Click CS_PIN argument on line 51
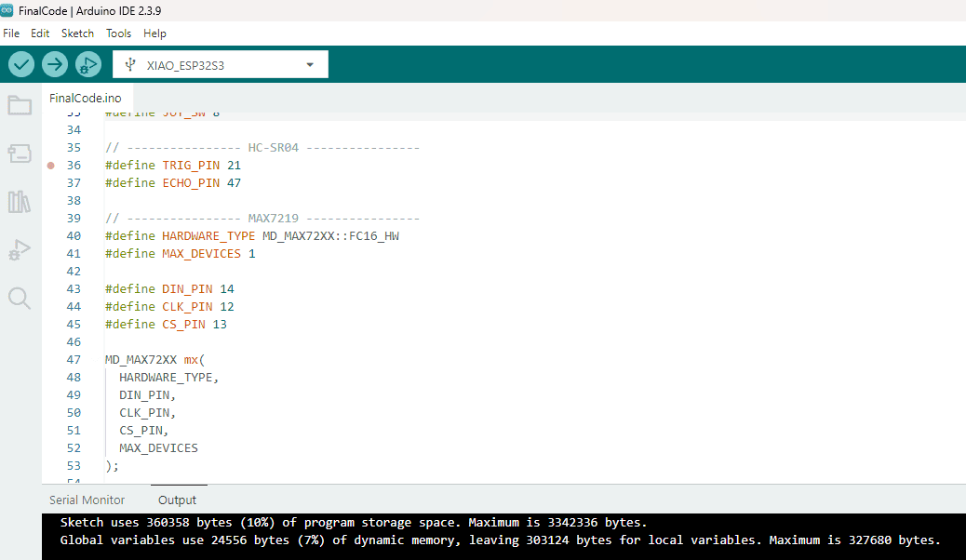 (x=144, y=431)
